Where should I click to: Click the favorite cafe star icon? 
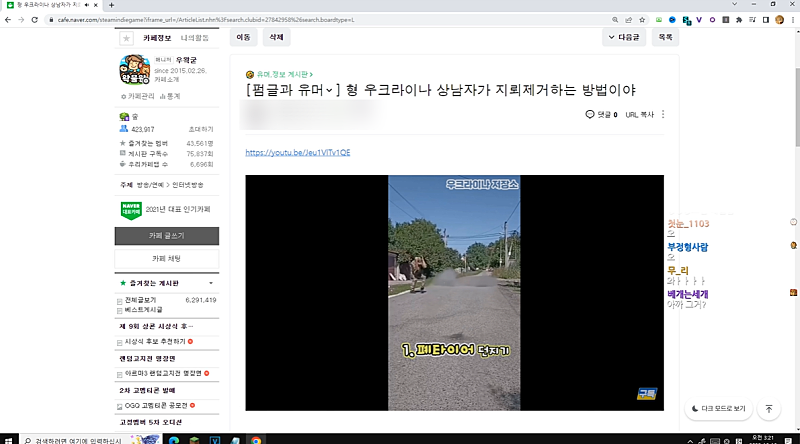126,38
